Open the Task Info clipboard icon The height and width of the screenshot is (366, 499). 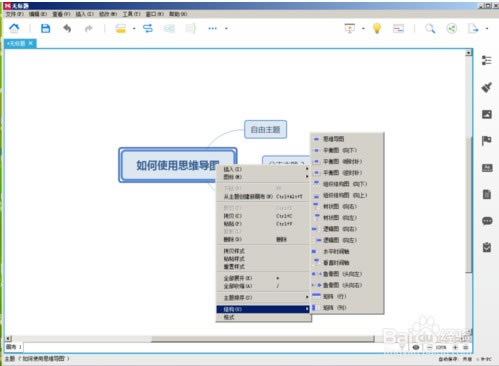(x=487, y=247)
